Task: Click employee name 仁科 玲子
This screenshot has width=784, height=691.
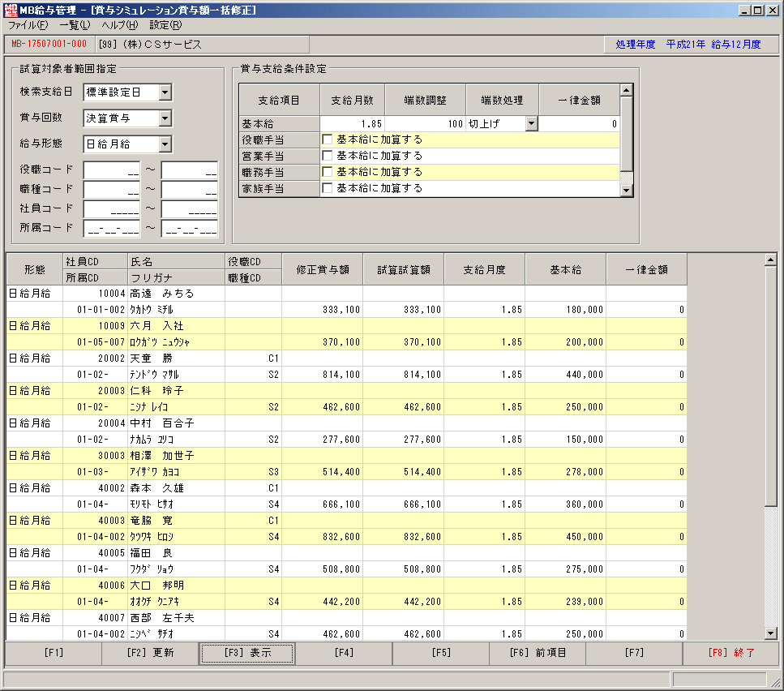Action: tap(156, 390)
